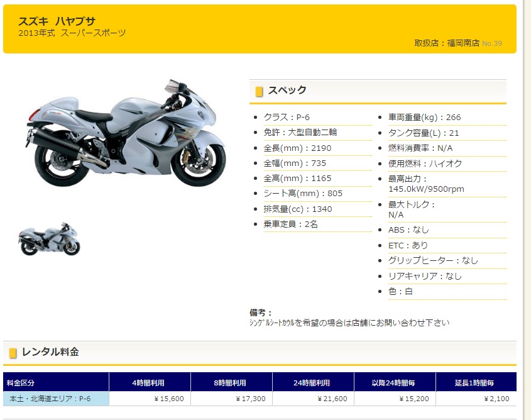Viewport: 531px width, 420px height.
Task: Click the large Hayabusa motorcycle photo
Action: click(126, 133)
